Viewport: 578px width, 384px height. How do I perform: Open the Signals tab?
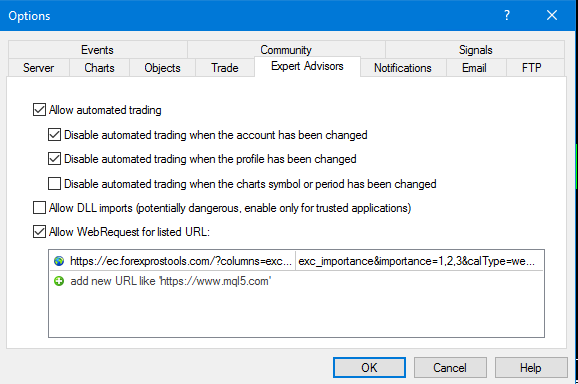click(476, 50)
